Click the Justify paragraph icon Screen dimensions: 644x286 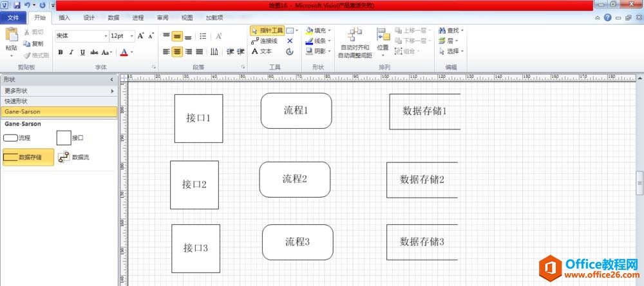tap(199, 52)
